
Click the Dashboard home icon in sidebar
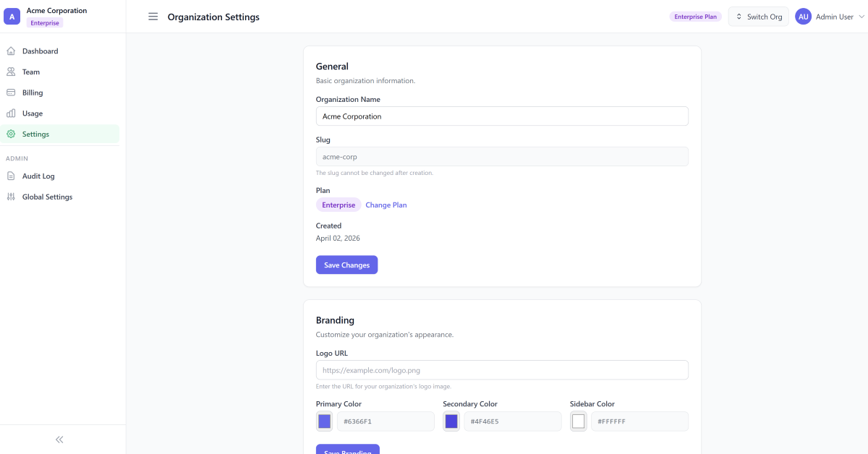click(11, 51)
